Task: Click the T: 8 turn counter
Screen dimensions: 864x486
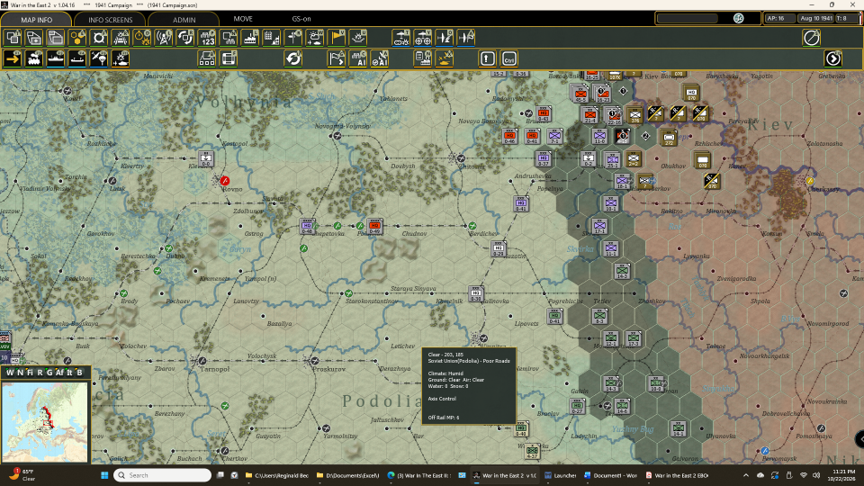Action: (x=846, y=18)
